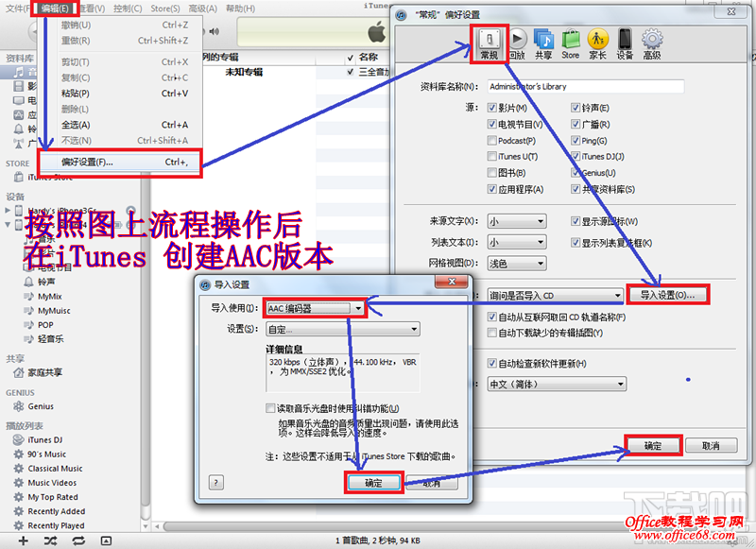756x549 pixels.
Task: Confirm preferences with 确定 button
Action: (x=653, y=446)
